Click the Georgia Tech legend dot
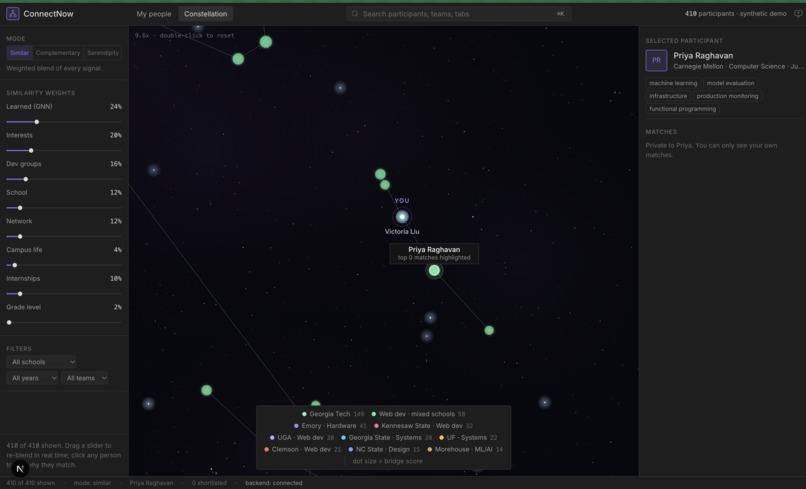 point(304,414)
